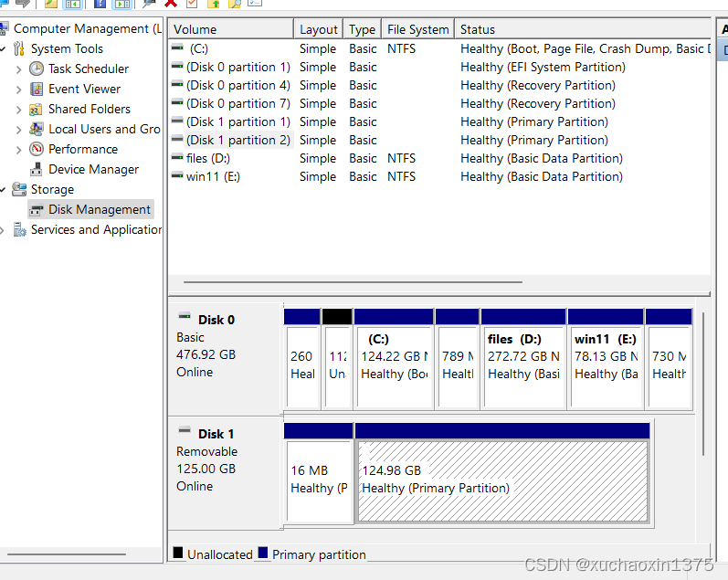Sort by the Volume column header

point(230,29)
